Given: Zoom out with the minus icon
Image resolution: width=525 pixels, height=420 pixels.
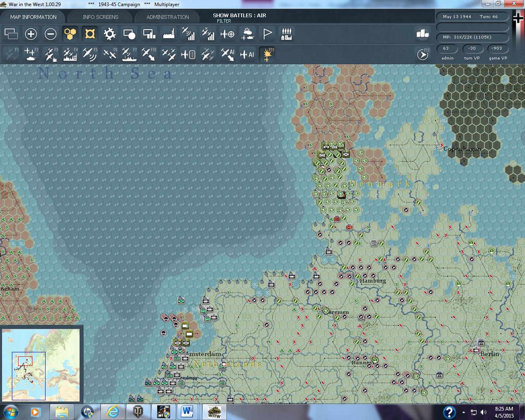Looking at the screenshot, I should point(50,34).
